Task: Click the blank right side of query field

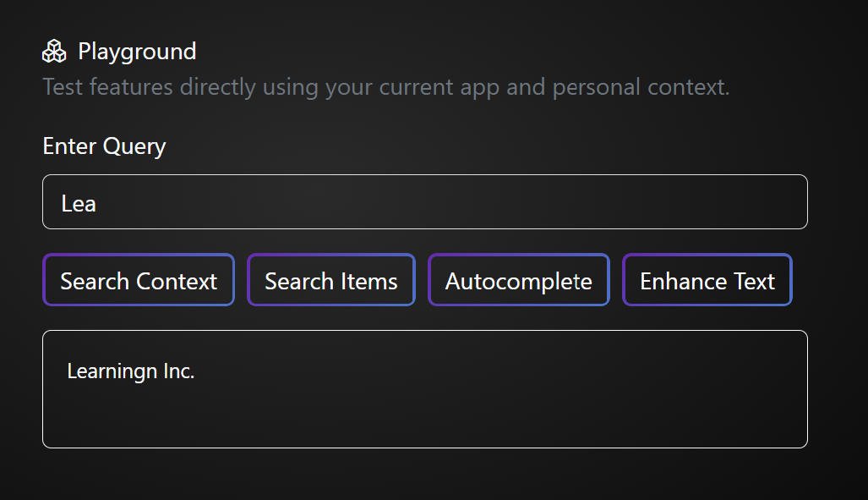Action: 609,201
